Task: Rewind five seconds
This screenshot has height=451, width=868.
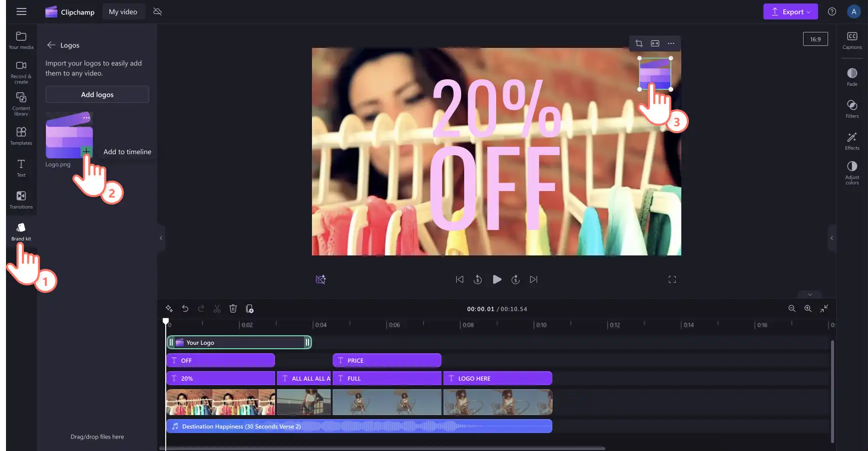Action: 478,279
